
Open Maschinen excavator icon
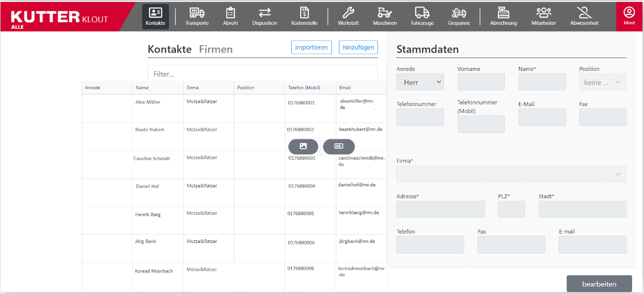tap(384, 12)
